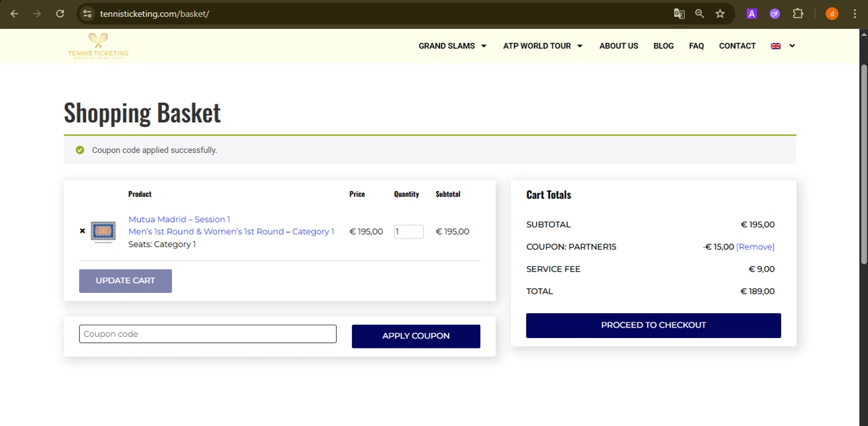Open the purple 'A' extension
Image resolution: width=868 pixels, height=426 pixels.
point(752,14)
